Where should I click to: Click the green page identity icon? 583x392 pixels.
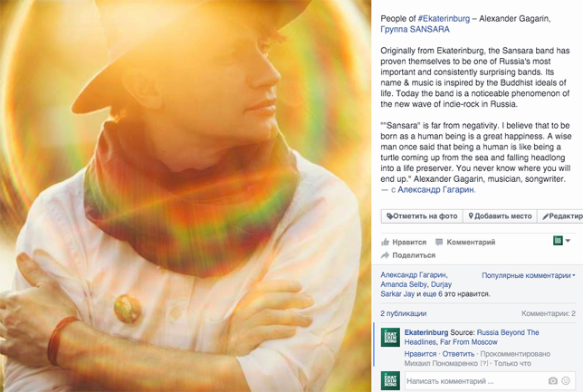click(558, 241)
